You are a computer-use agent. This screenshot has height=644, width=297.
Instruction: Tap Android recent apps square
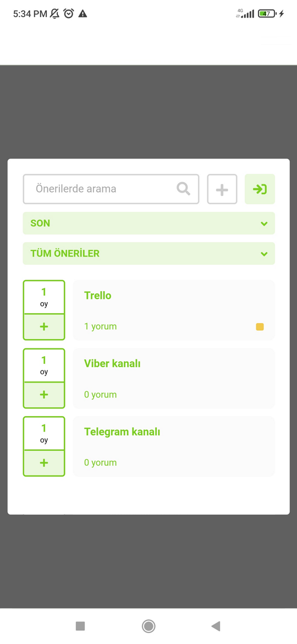[x=80, y=626]
